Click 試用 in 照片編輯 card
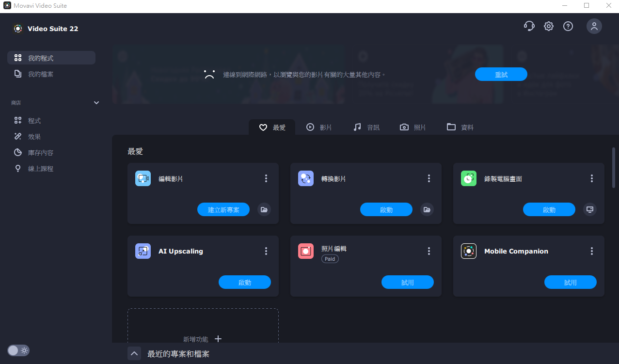Screen dimensions: 619x364 pyautogui.click(x=408, y=282)
